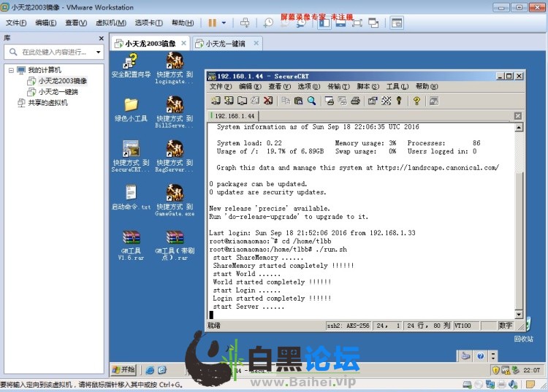Click SecureCRT Paste toolbar icon
The image size is (548, 392).
click(x=298, y=101)
